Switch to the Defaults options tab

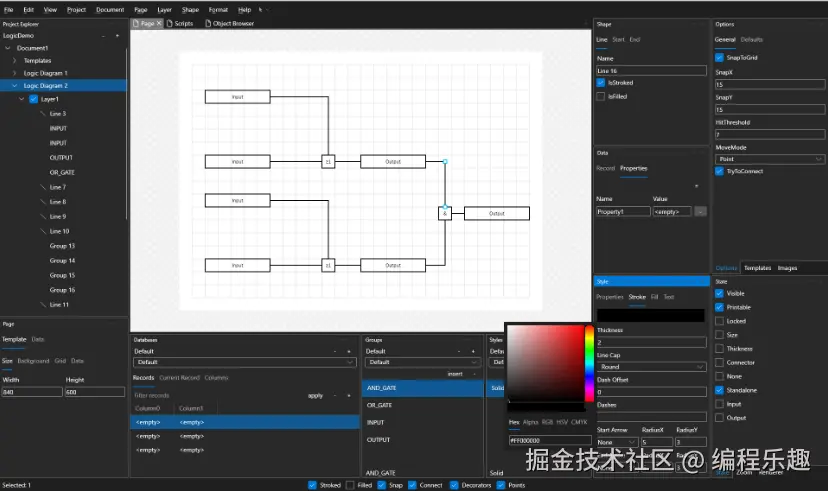[x=751, y=40]
